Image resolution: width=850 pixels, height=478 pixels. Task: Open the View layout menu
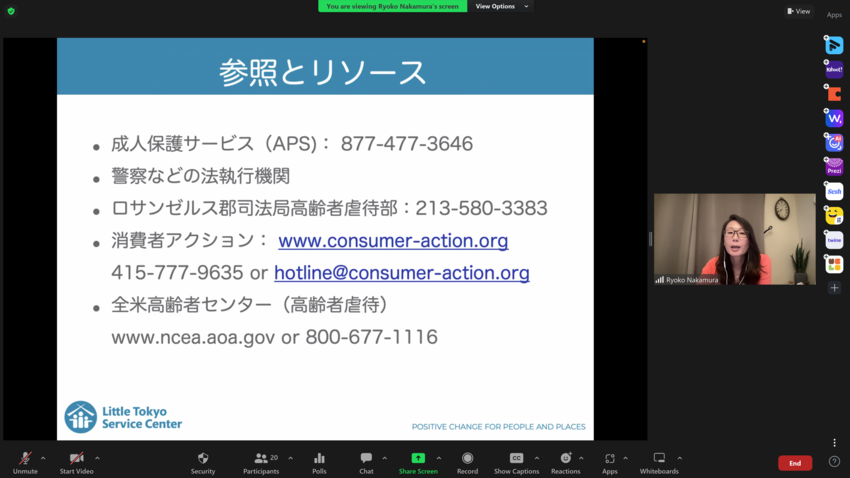pos(798,11)
